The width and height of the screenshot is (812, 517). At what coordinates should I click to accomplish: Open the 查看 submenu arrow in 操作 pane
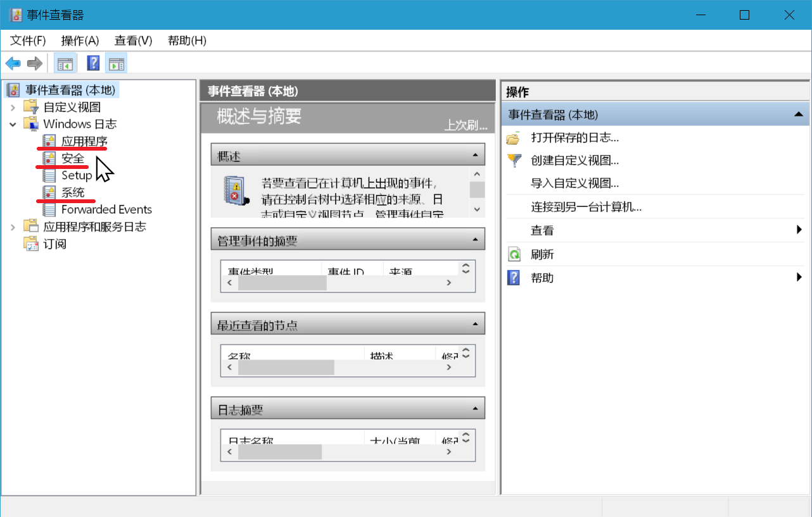tap(799, 230)
